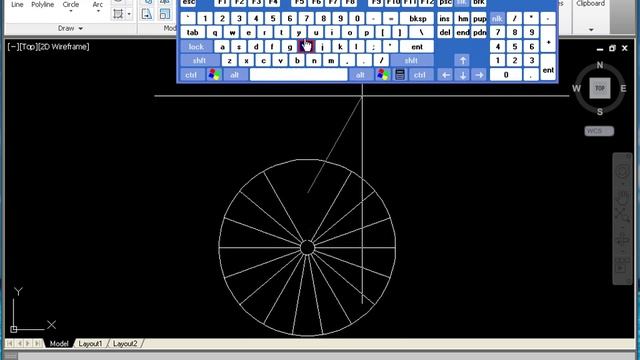Go to last layout tab arrow

(x=38, y=344)
